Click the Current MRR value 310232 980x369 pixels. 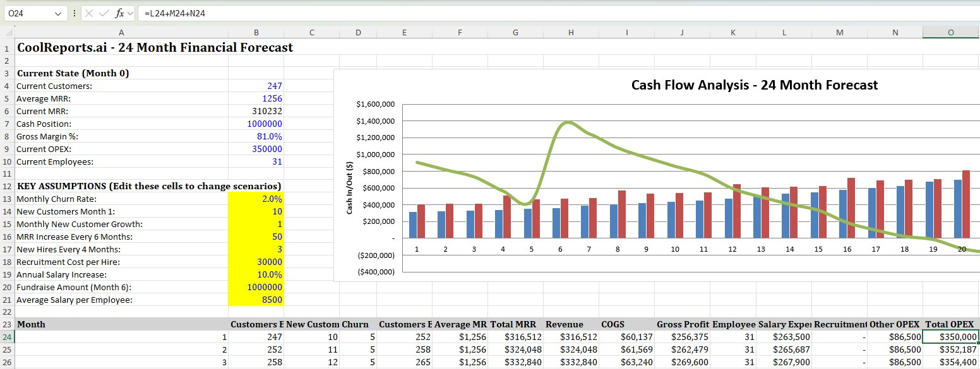tap(256, 111)
